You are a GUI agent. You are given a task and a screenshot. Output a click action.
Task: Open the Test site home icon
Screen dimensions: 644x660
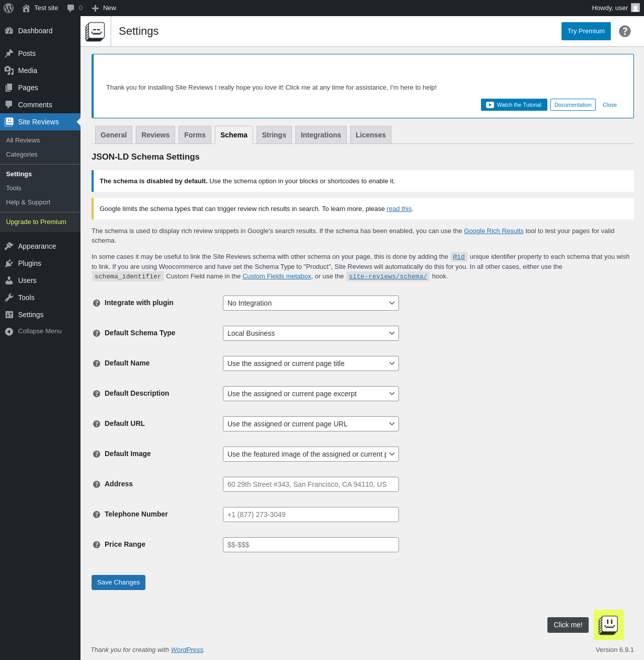[26, 8]
